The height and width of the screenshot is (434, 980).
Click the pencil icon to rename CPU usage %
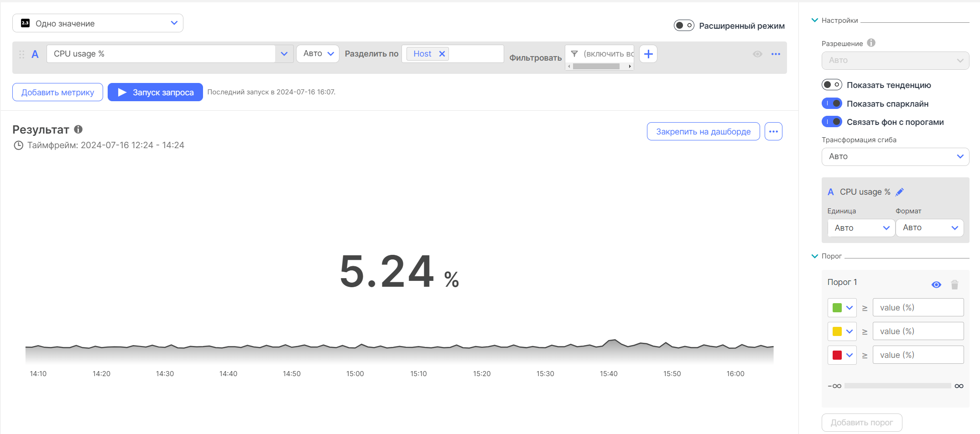pyautogui.click(x=899, y=192)
